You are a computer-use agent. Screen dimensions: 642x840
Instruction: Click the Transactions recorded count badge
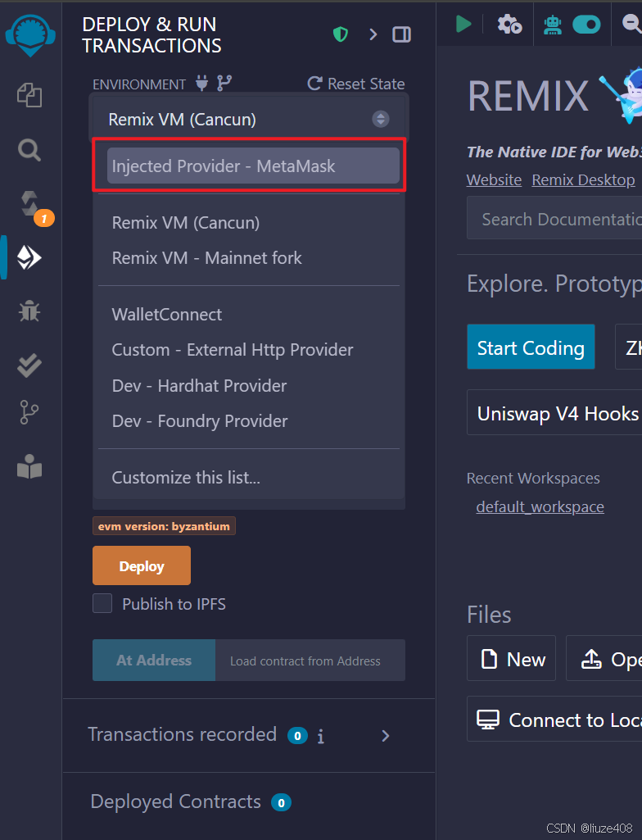click(x=298, y=736)
